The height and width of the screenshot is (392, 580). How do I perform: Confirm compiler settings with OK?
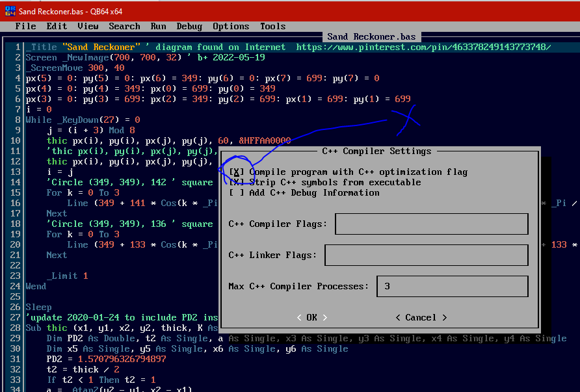pyautogui.click(x=312, y=317)
